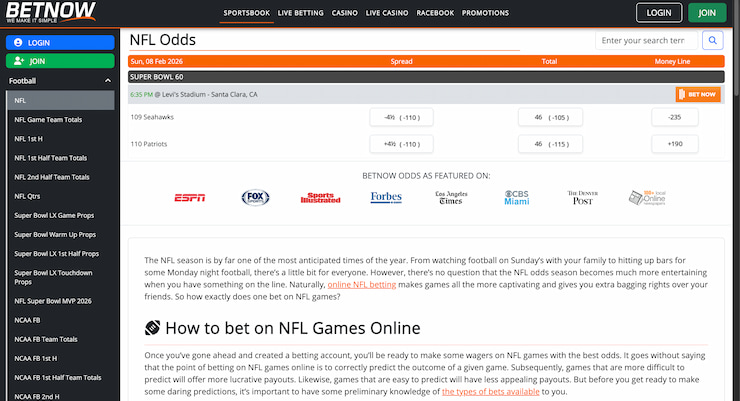Select NFL in the sidebar
Screen dimensions: 740x401
[61, 100]
